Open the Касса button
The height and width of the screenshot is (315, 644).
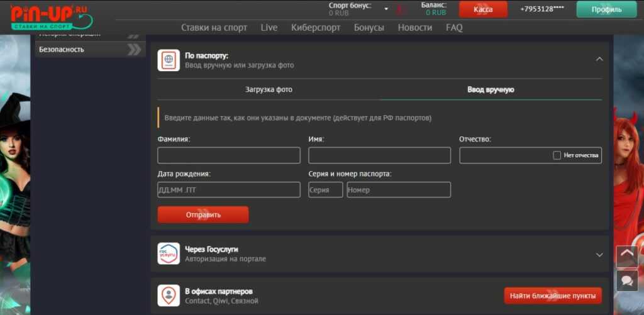point(483,9)
